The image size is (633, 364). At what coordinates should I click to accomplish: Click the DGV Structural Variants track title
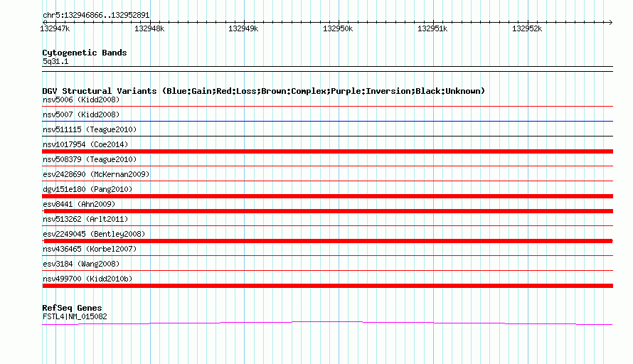point(263,91)
